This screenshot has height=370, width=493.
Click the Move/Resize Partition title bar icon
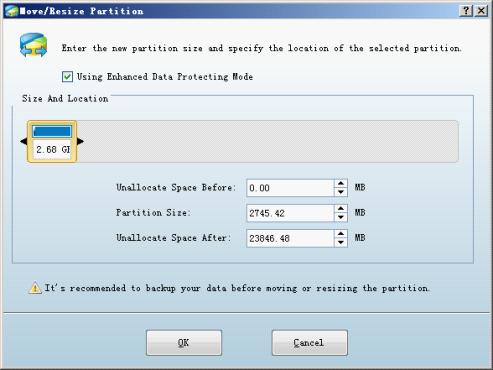tap(12, 11)
